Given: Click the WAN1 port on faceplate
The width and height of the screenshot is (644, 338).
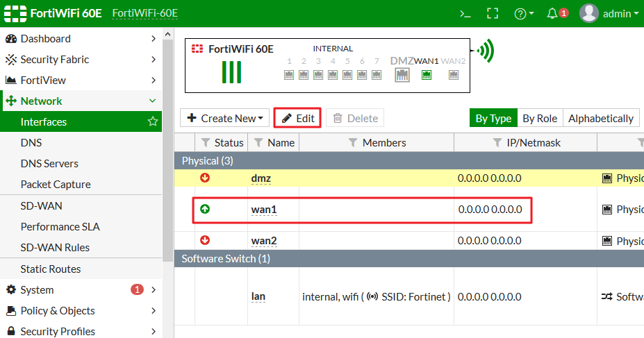Looking at the screenshot, I should (x=427, y=75).
